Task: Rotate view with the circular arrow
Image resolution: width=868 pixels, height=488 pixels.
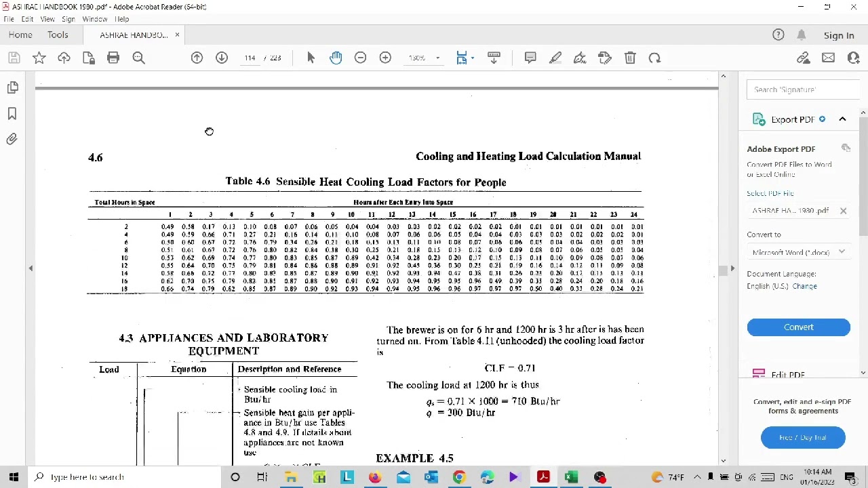Action: tap(654, 58)
